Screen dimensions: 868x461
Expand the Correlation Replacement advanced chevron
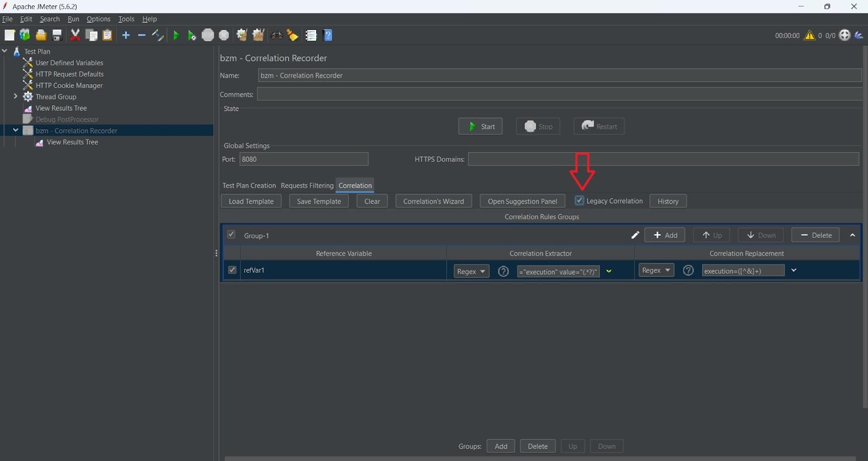tap(794, 270)
